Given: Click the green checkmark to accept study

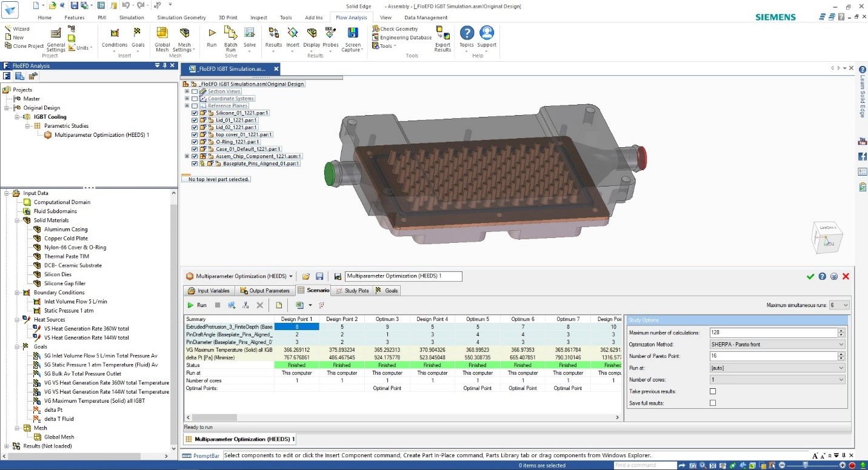Looking at the screenshot, I should coord(810,276).
